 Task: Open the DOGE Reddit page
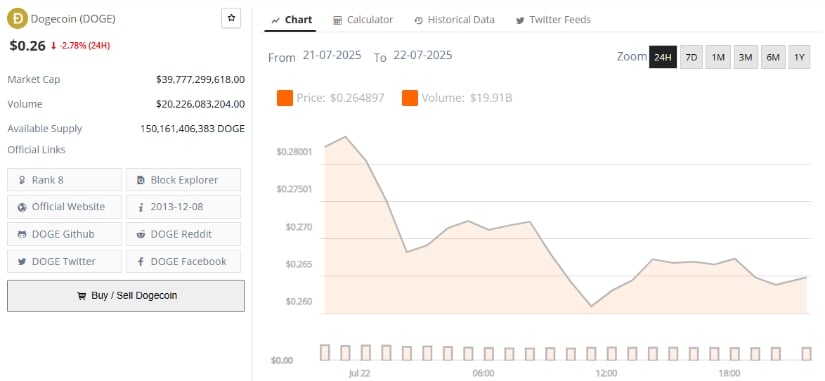point(183,234)
